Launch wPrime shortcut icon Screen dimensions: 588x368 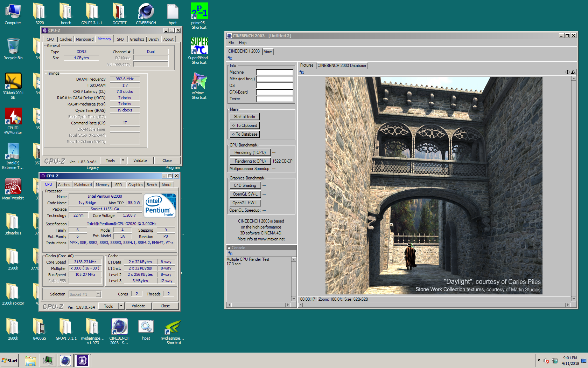pyautogui.click(x=199, y=86)
